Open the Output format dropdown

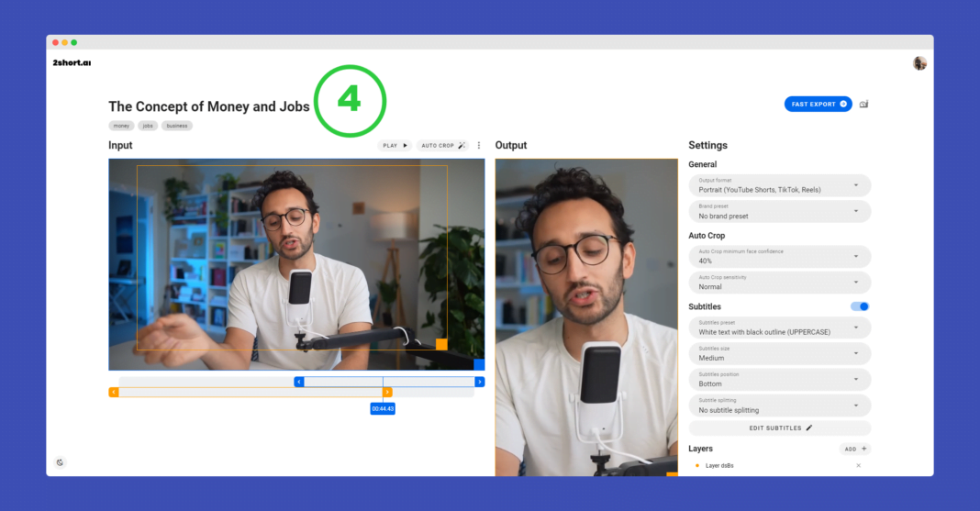point(780,185)
